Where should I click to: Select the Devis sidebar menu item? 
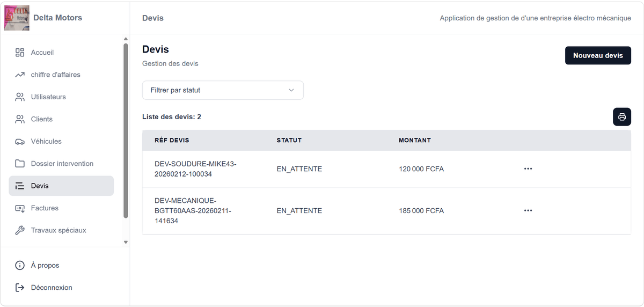tap(61, 186)
